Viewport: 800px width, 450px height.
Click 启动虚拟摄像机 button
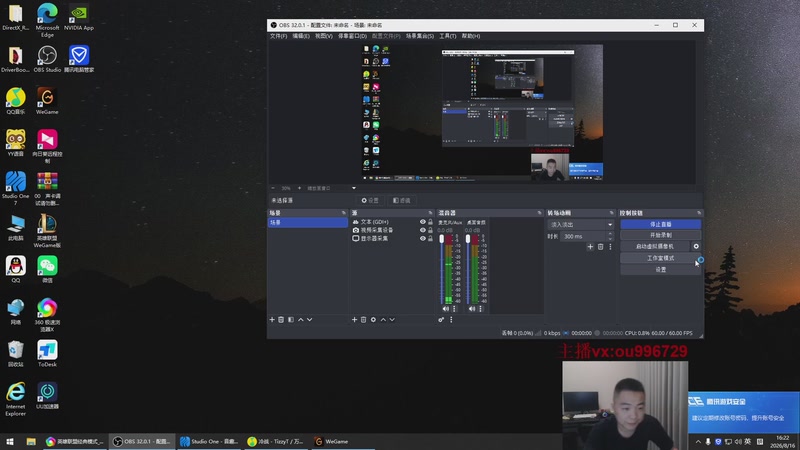pos(655,246)
